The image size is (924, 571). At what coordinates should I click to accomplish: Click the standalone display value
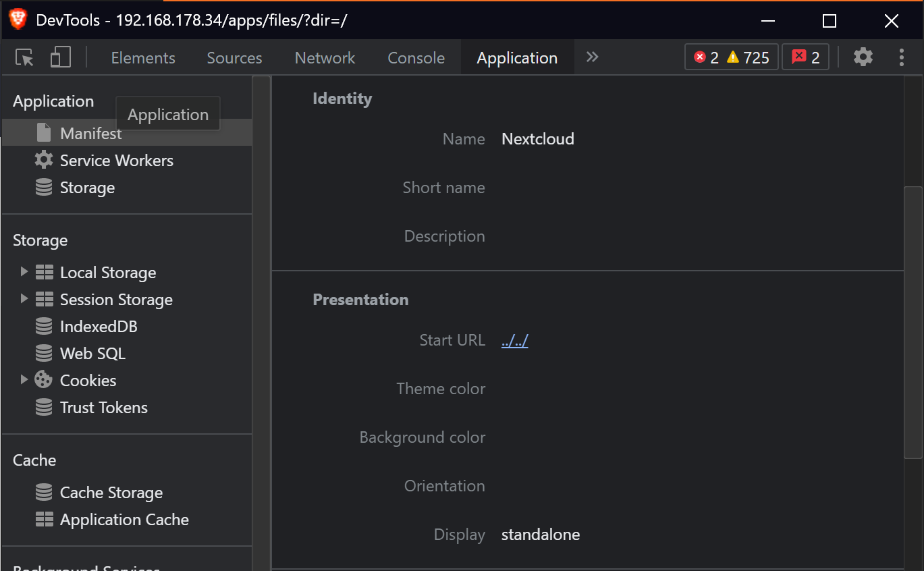click(541, 535)
